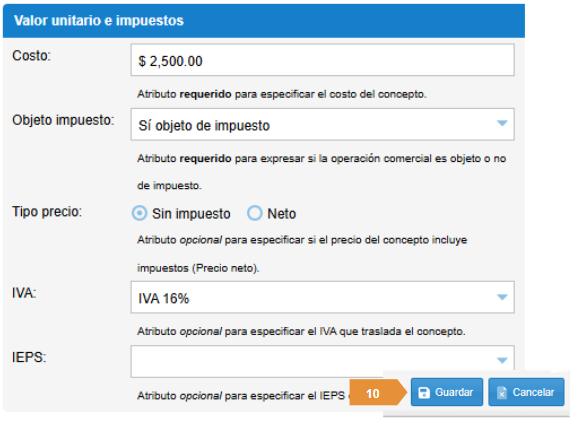Click the Sí objeto de impuesto combo box
576x423 pixels.
point(323,124)
